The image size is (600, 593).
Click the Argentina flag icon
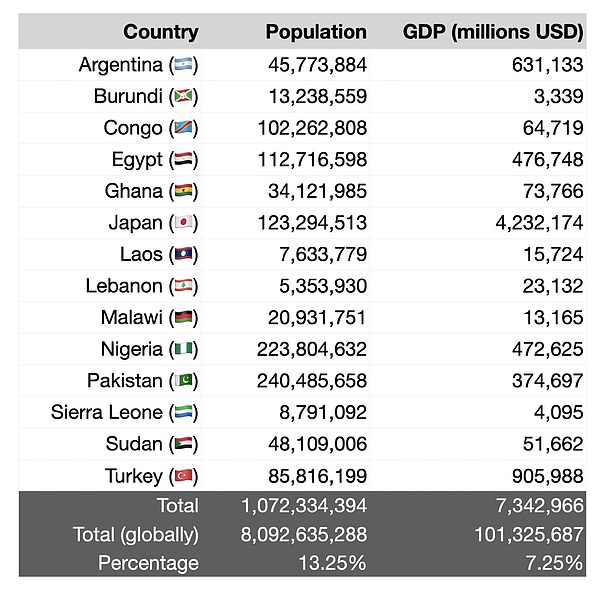183,66
